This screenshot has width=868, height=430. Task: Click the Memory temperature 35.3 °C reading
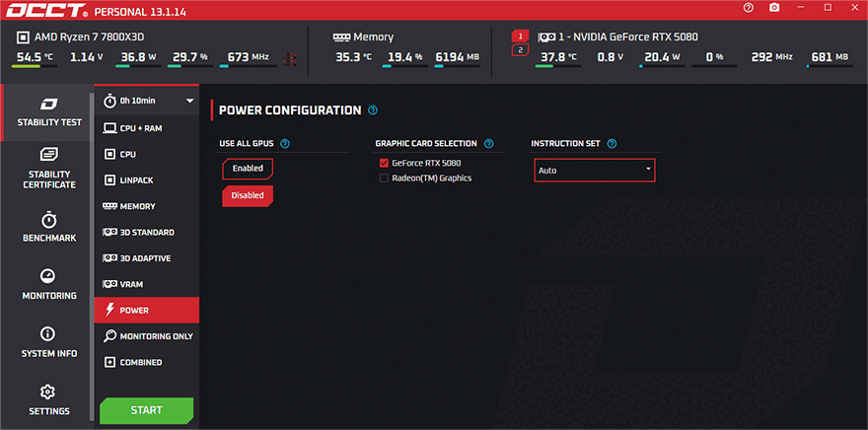[x=353, y=56]
